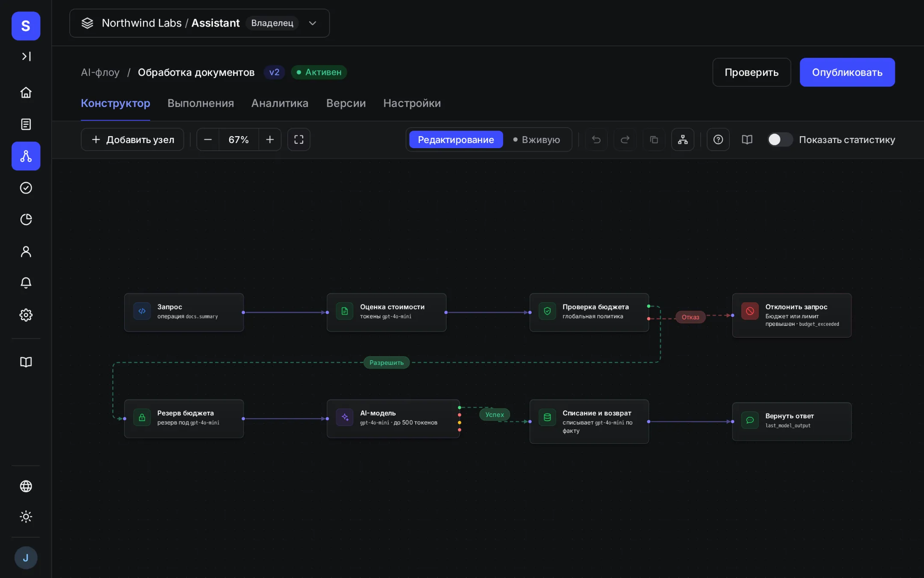924x578 pixels.
Task: Switch to Вживую mode
Action: [536, 140]
